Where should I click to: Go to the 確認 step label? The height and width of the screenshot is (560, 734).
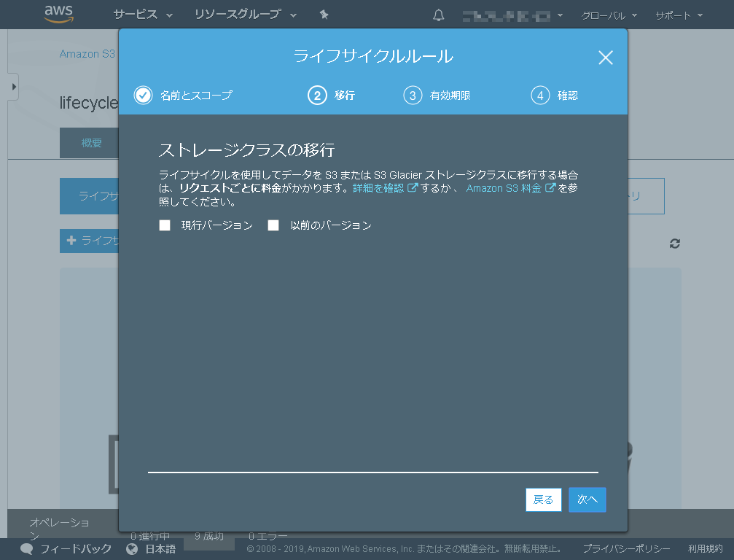click(567, 96)
